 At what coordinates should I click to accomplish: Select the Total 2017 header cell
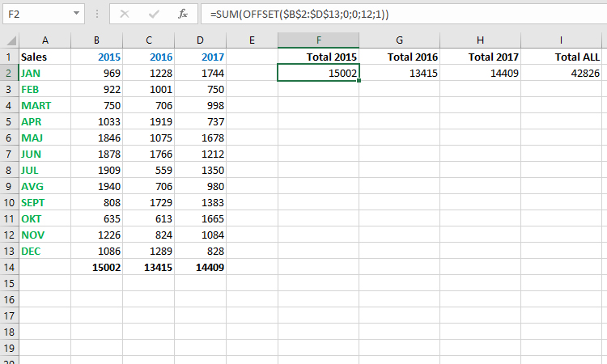click(x=481, y=57)
